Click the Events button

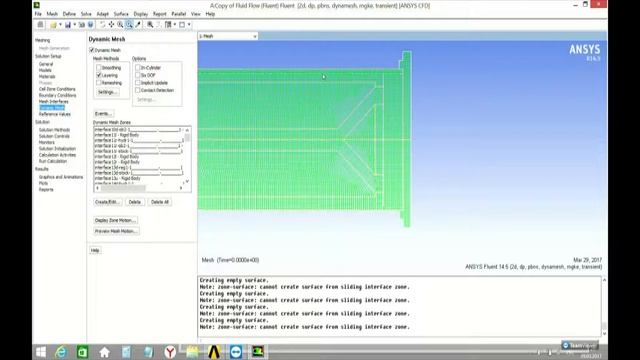[103, 113]
